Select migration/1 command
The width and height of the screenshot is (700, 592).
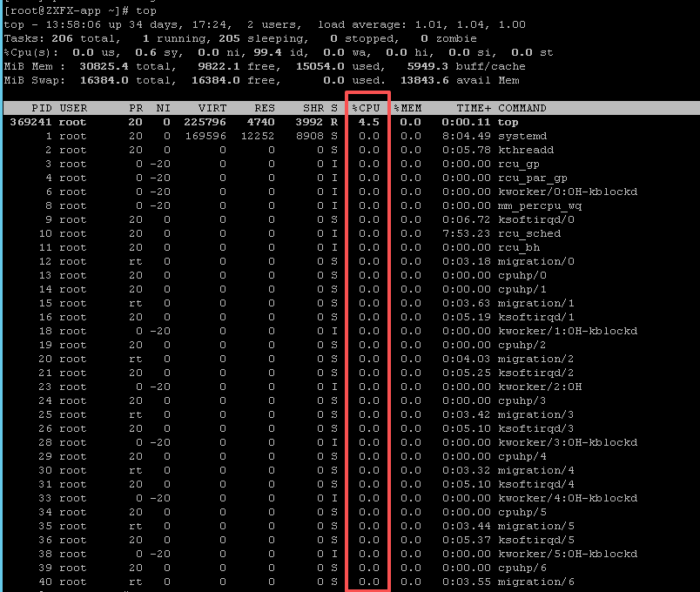(x=536, y=303)
